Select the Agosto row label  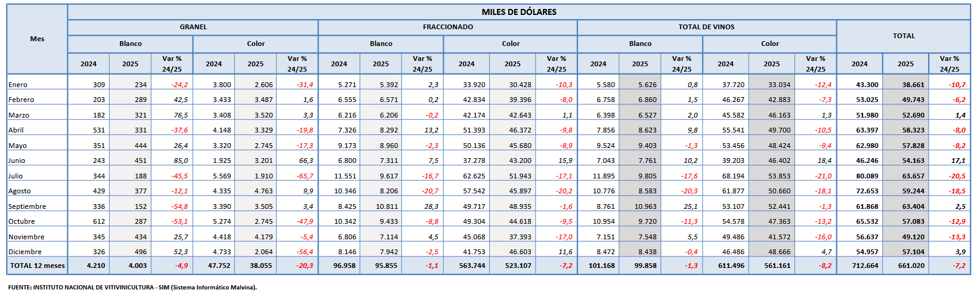pyautogui.click(x=20, y=191)
